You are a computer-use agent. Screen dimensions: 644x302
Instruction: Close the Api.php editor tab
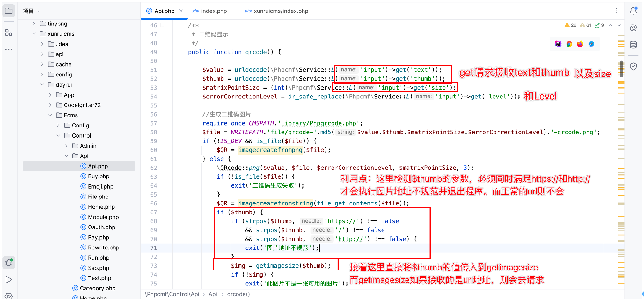(x=181, y=11)
